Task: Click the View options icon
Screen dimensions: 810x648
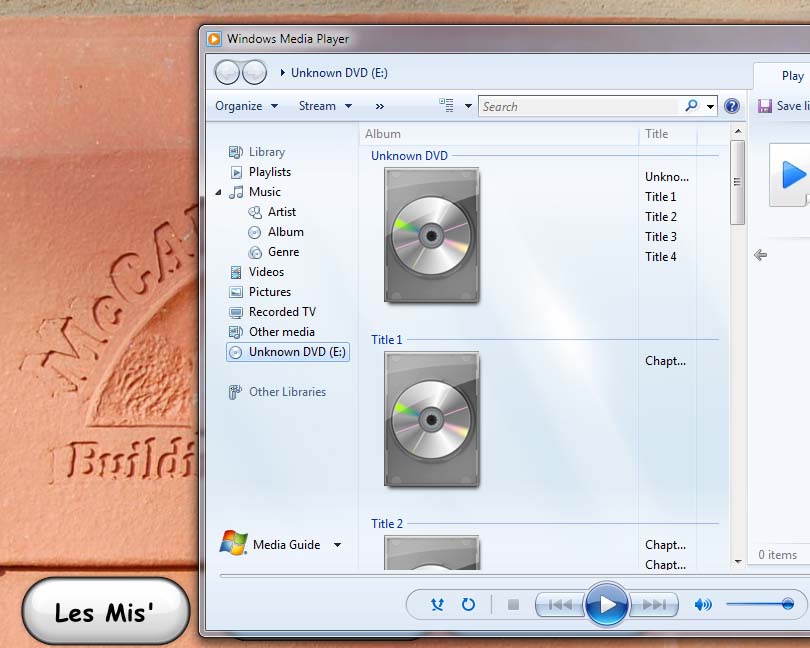Action: (446, 105)
